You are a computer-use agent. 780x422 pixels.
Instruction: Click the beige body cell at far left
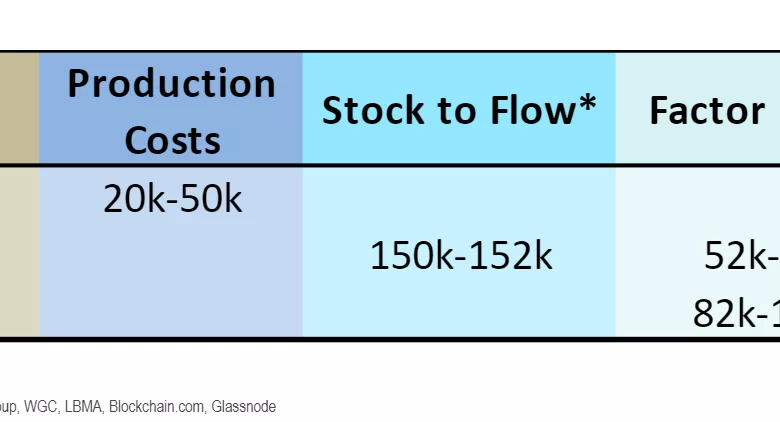coord(19,252)
